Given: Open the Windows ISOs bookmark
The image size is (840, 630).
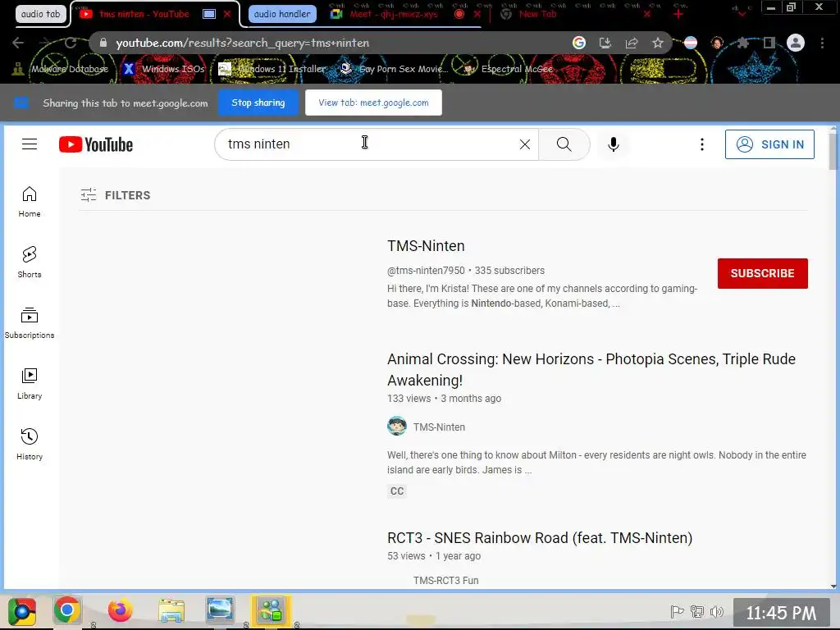Looking at the screenshot, I should tap(163, 69).
